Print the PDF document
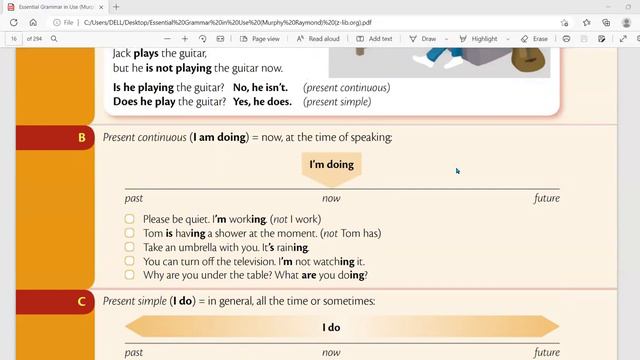 (x=566, y=39)
